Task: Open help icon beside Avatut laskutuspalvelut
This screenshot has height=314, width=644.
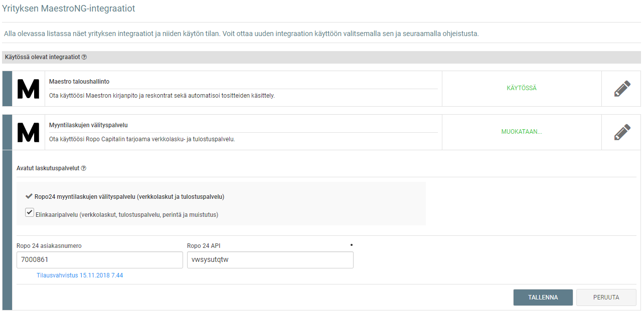Action: (x=84, y=168)
